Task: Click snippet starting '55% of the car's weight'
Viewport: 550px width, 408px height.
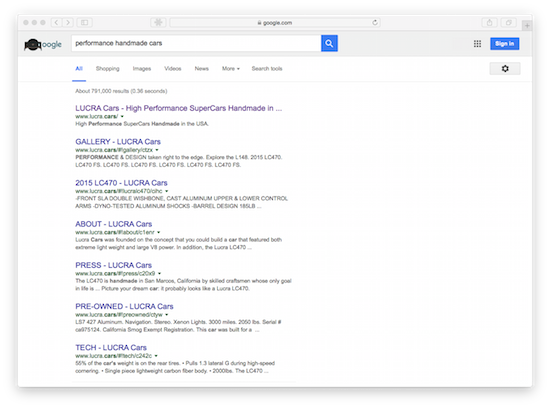Action: point(175,367)
